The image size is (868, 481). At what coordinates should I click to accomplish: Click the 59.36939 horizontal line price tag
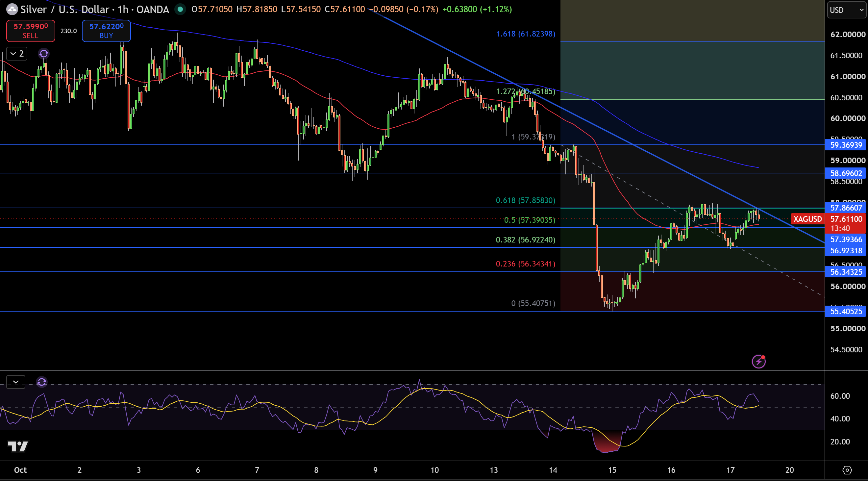[x=846, y=145]
